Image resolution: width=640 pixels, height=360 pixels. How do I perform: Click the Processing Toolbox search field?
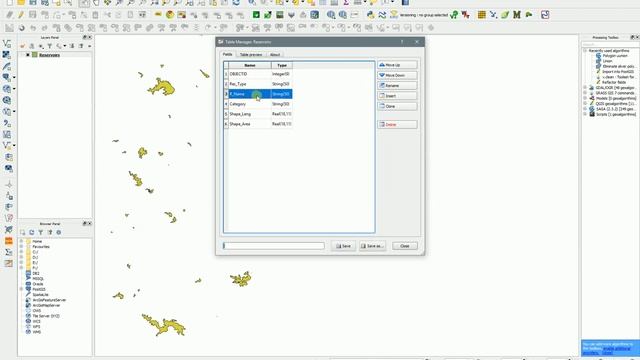(610, 44)
